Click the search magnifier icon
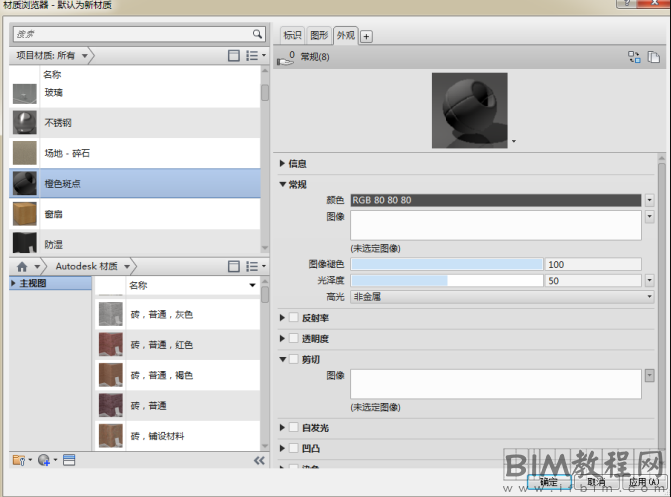This screenshot has height=497, width=671. coord(258,34)
